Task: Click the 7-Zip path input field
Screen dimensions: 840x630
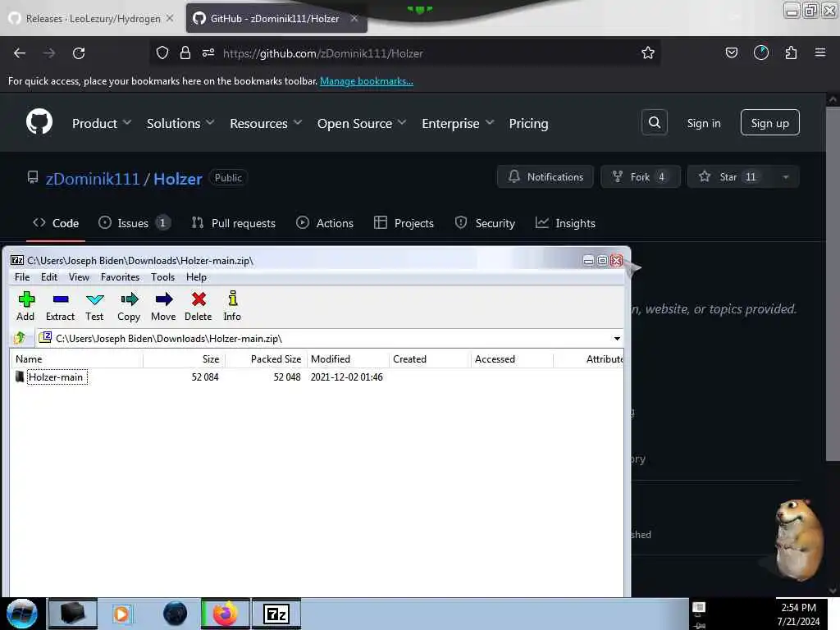Action: pos(324,339)
